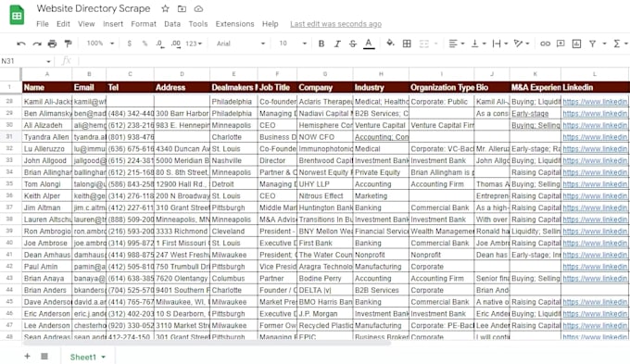Open the fill color picker

[390, 43]
